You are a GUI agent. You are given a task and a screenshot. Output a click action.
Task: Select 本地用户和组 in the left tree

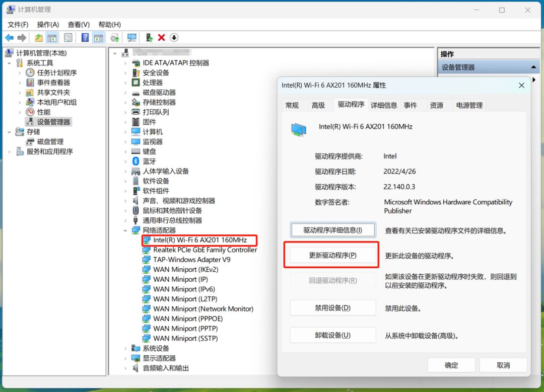(x=57, y=102)
